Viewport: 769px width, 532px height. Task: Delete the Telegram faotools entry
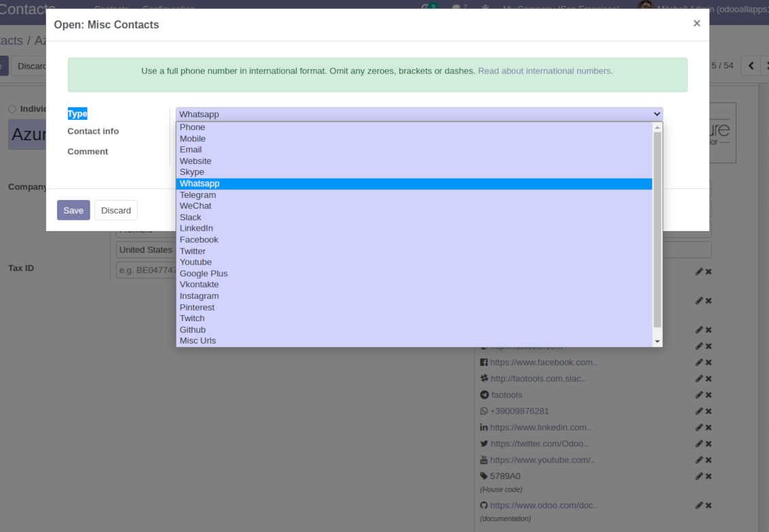coord(708,395)
